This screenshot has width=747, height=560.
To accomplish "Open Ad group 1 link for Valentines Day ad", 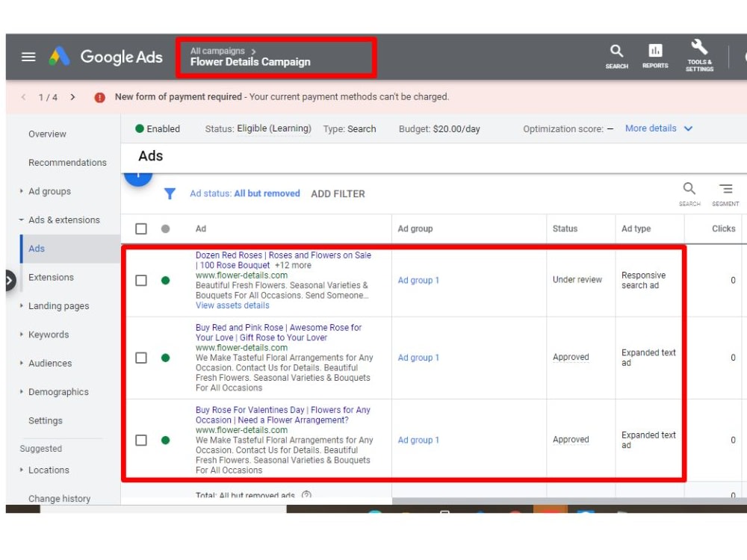I will pyautogui.click(x=418, y=440).
